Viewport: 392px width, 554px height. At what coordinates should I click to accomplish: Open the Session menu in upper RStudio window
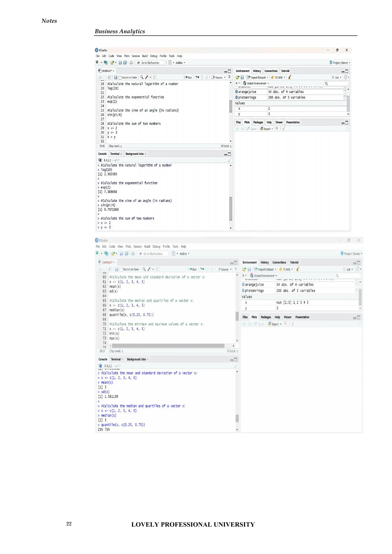pyautogui.click(x=136, y=56)
